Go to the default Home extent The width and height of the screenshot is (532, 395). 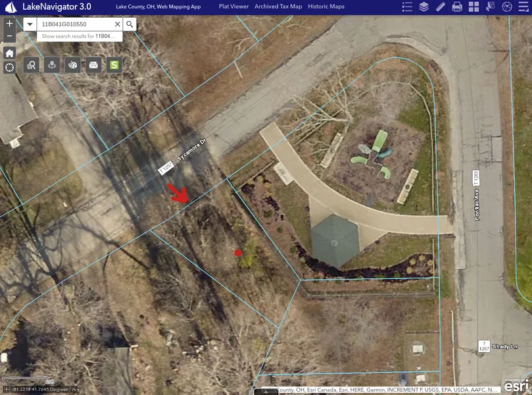[x=9, y=53]
